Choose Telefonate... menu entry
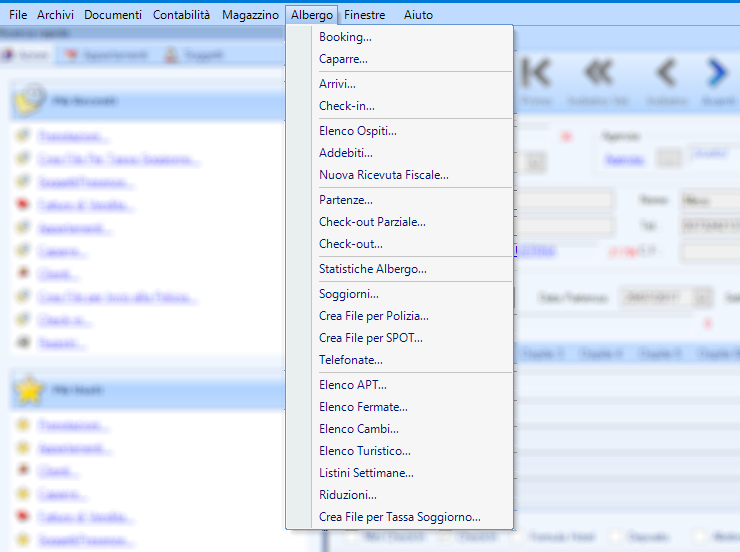The image size is (740, 552). point(351,360)
